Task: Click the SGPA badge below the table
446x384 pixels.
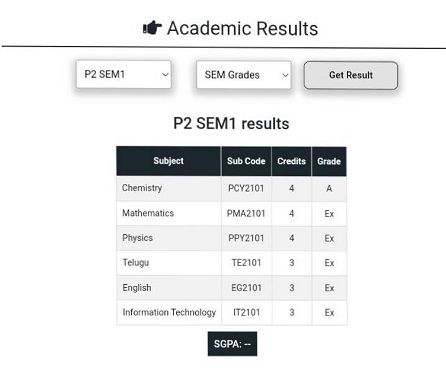Action: (x=232, y=344)
